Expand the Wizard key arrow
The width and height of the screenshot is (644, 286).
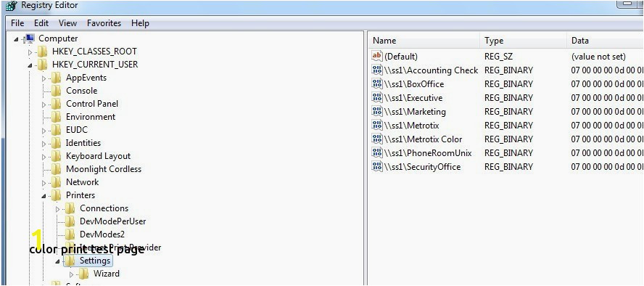(x=72, y=274)
